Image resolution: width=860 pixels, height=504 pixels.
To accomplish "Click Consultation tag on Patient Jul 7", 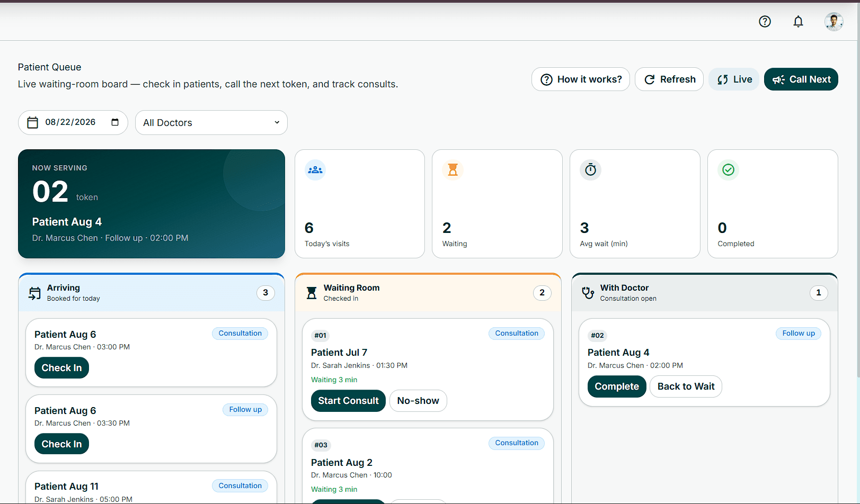I will coord(517,334).
